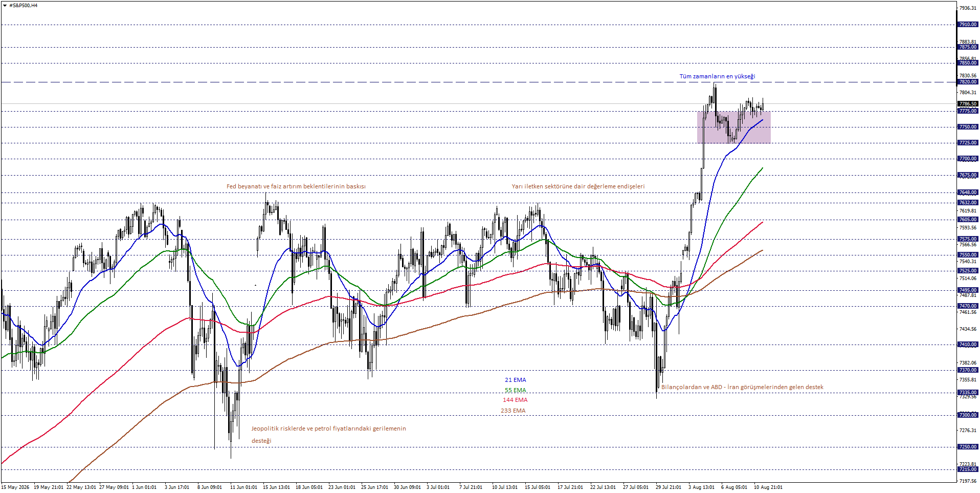Click the 55 EMA legend label

coord(515,390)
